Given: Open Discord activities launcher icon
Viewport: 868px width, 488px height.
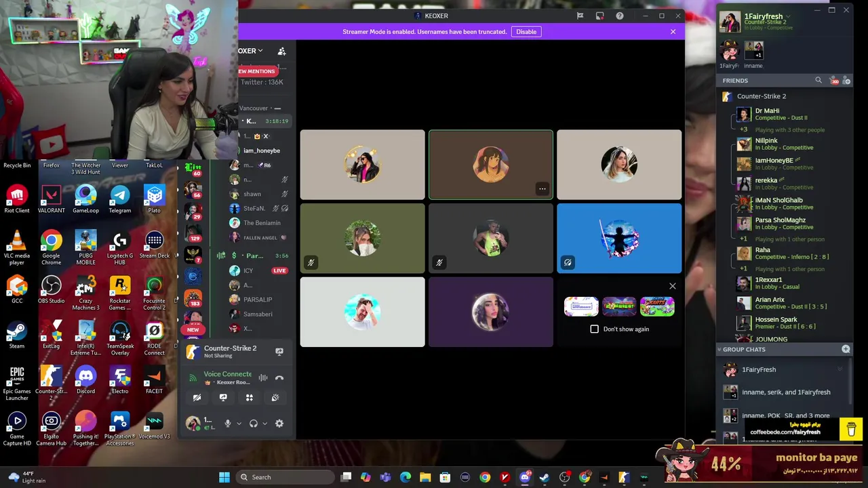Looking at the screenshot, I should tap(249, 398).
